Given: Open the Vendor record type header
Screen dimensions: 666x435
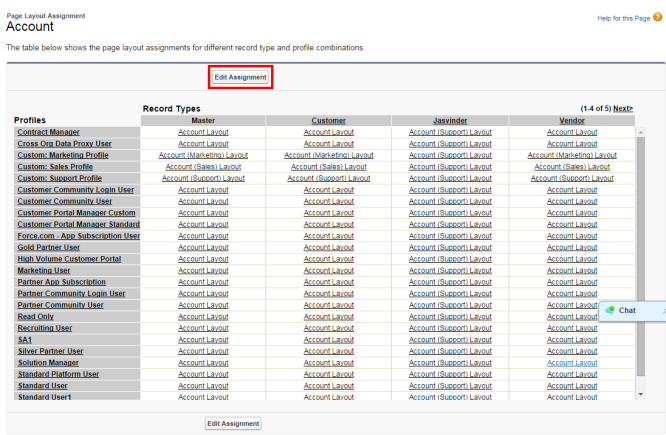Looking at the screenshot, I should pos(572,120).
